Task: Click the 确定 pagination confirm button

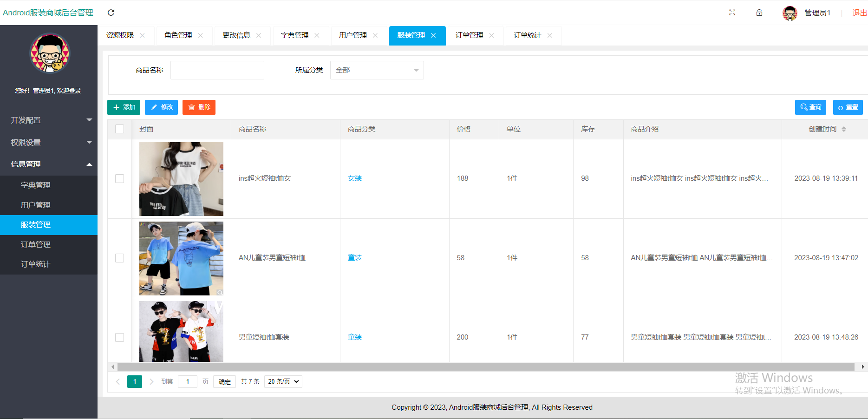Action: click(x=224, y=381)
